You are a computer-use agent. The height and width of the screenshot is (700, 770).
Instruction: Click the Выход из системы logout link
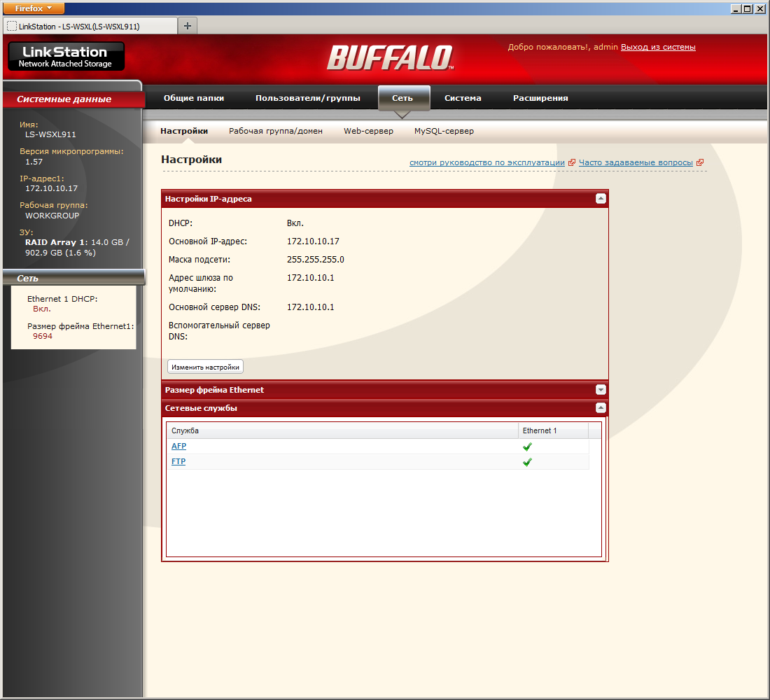(x=658, y=47)
